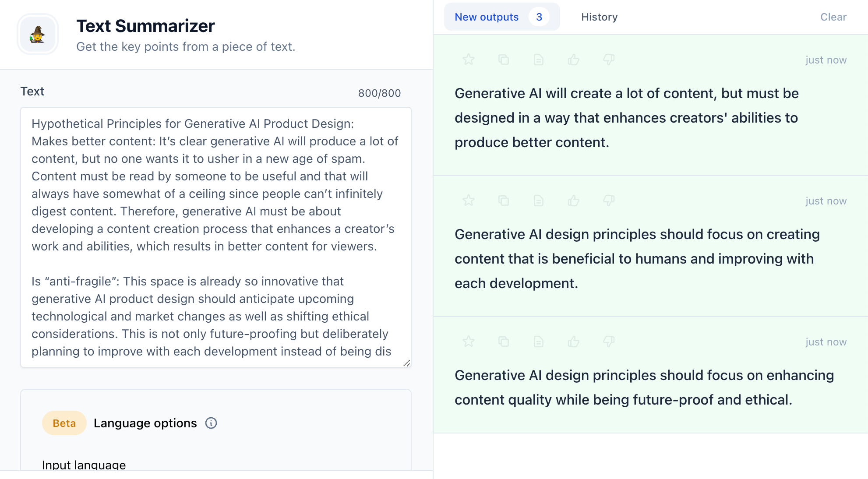Image resolution: width=868 pixels, height=479 pixels.
Task: Click the thumbs down icon on first output
Action: (x=609, y=59)
